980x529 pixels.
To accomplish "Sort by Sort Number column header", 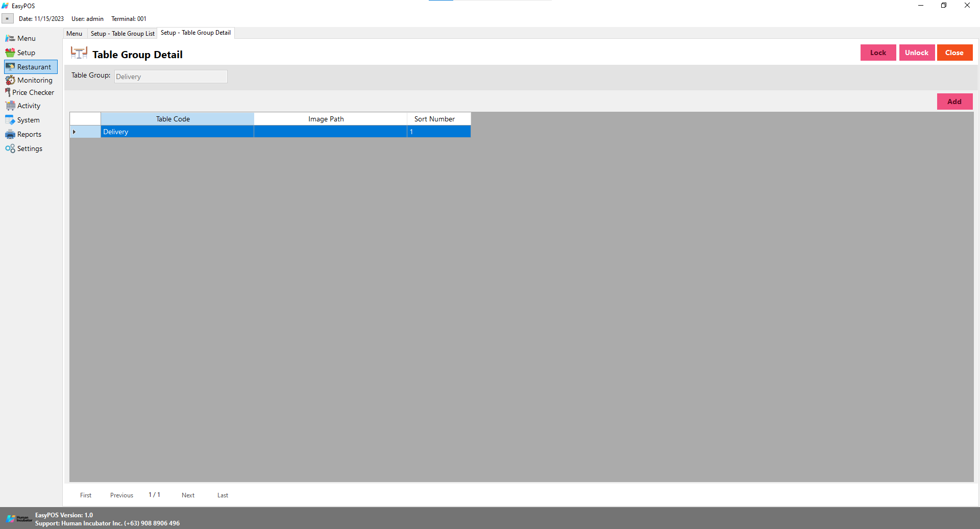I will (438, 119).
